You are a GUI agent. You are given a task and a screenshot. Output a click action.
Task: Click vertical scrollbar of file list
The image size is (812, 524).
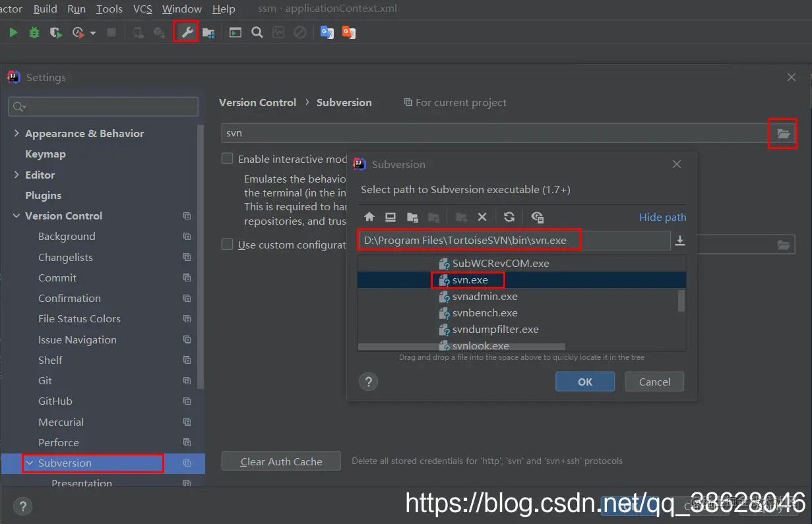(x=681, y=300)
